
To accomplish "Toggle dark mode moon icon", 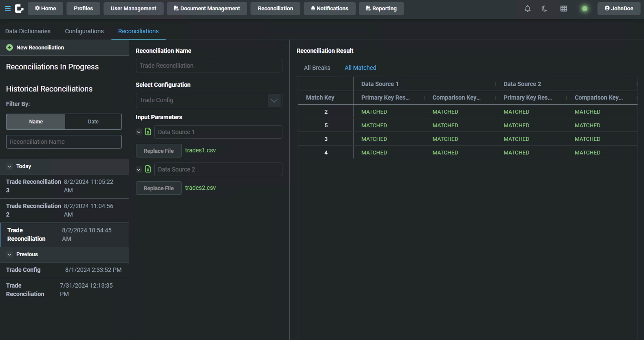I will (x=544, y=9).
